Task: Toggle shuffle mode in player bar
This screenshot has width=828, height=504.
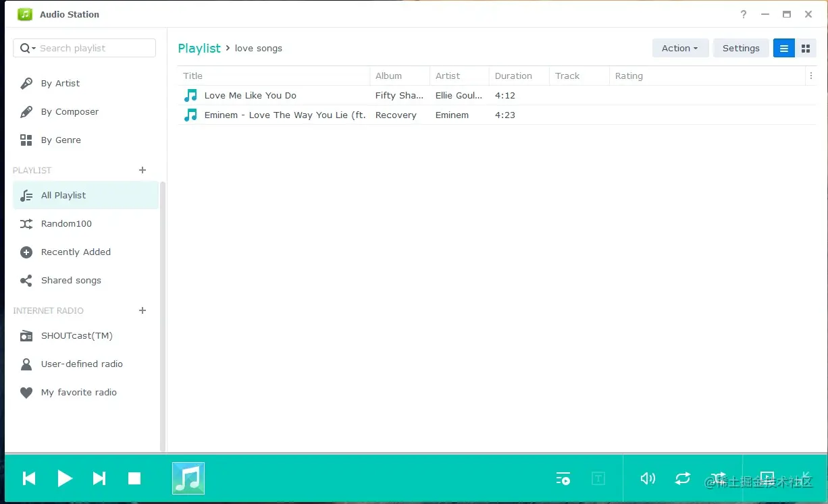Action: 718,478
